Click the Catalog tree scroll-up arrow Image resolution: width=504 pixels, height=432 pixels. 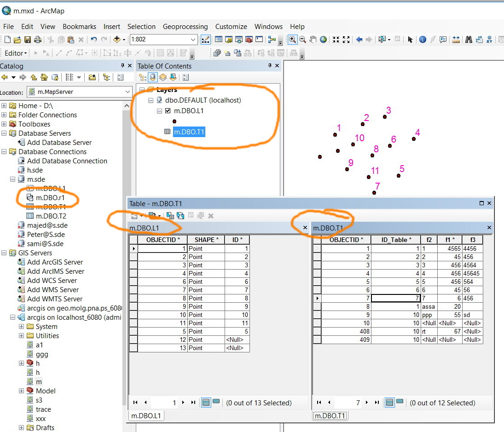(127, 106)
